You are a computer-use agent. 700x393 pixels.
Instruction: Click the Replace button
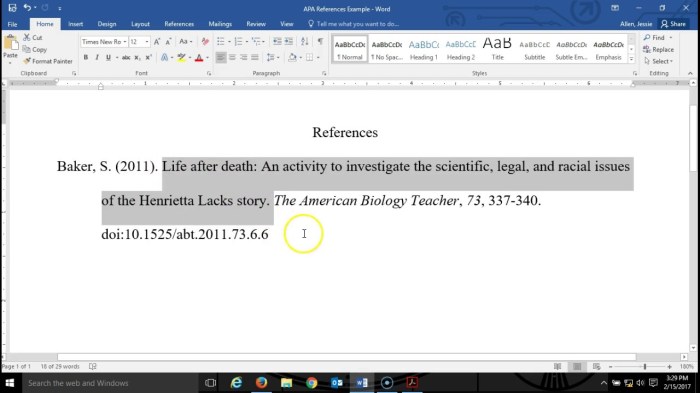click(658, 50)
